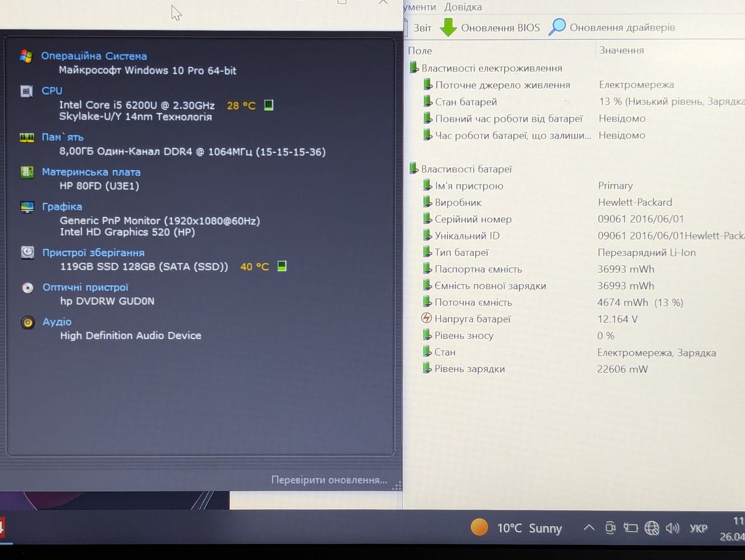The width and height of the screenshot is (745, 560).
Task: Click the 119GB SSD 128GB (SATA (SSD)) text
Action: 144,266
